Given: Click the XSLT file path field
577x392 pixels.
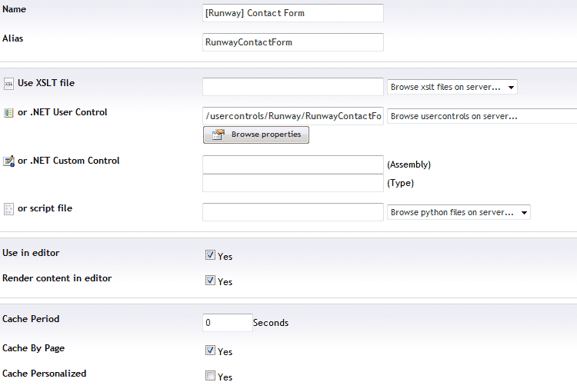Looking at the screenshot, I should pyautogui.click(x=293, y=87).
